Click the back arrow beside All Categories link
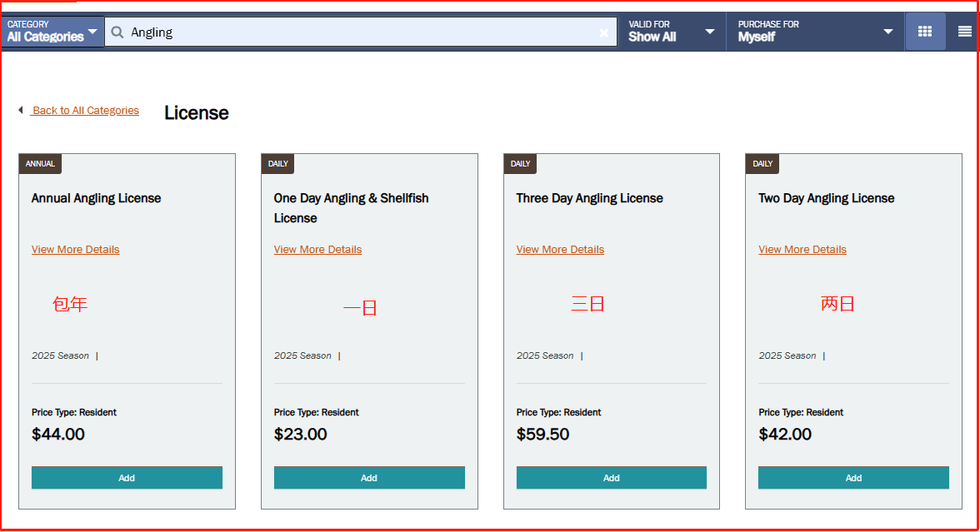The width and height of the screenshot is (980, 532). [x=21, y=110]
